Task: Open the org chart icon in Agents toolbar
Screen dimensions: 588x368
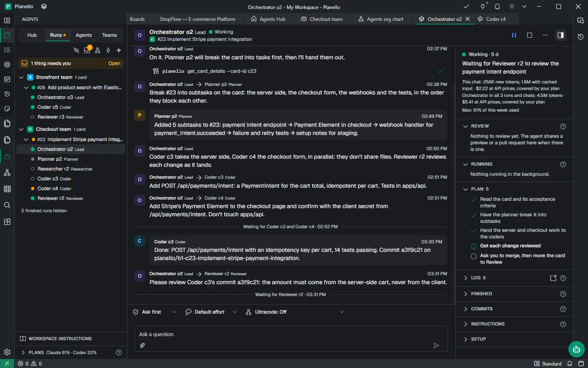Action: [98, 50]
